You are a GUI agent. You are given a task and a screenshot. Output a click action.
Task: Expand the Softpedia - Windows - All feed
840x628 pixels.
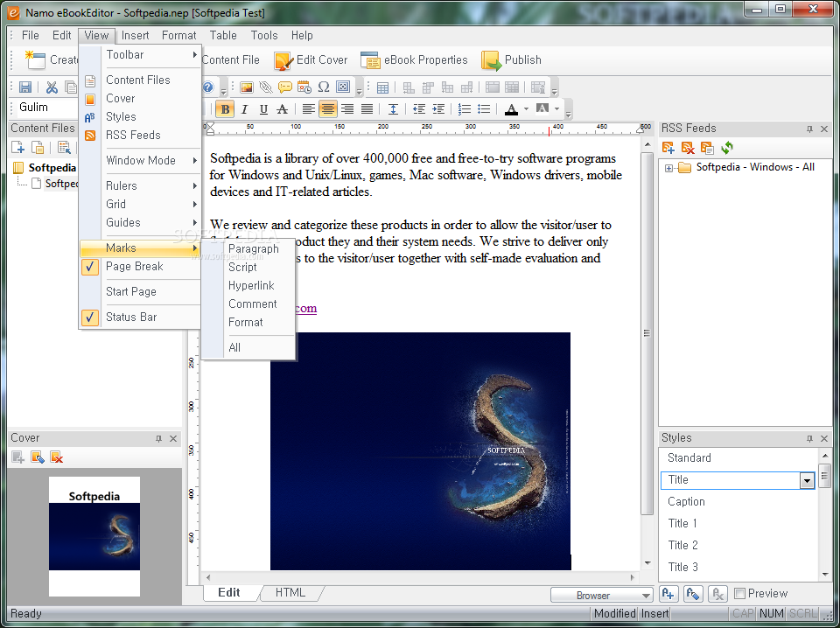[668, 168]
